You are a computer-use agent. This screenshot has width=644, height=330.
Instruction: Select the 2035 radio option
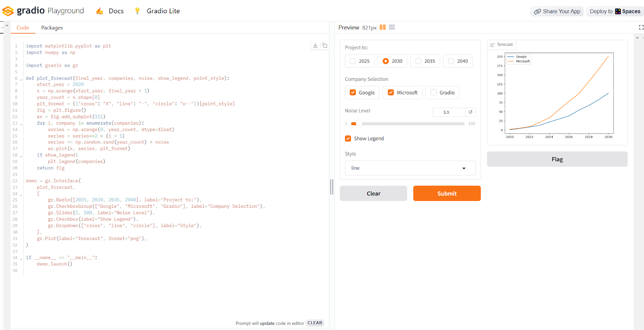point(419,61)
